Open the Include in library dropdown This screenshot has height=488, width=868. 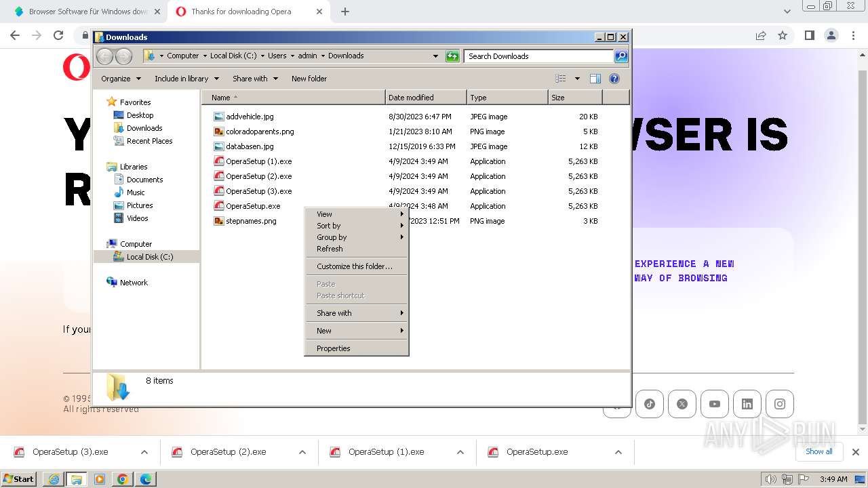186,79
